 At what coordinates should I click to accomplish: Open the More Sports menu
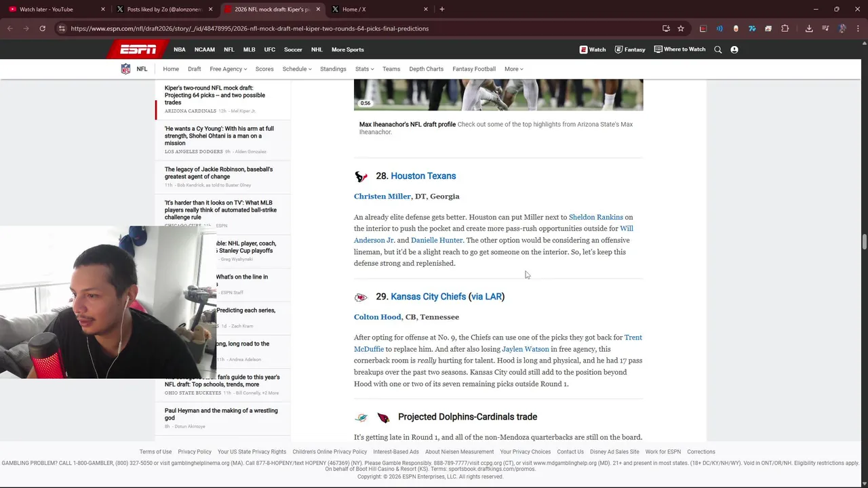pos(348,49)
